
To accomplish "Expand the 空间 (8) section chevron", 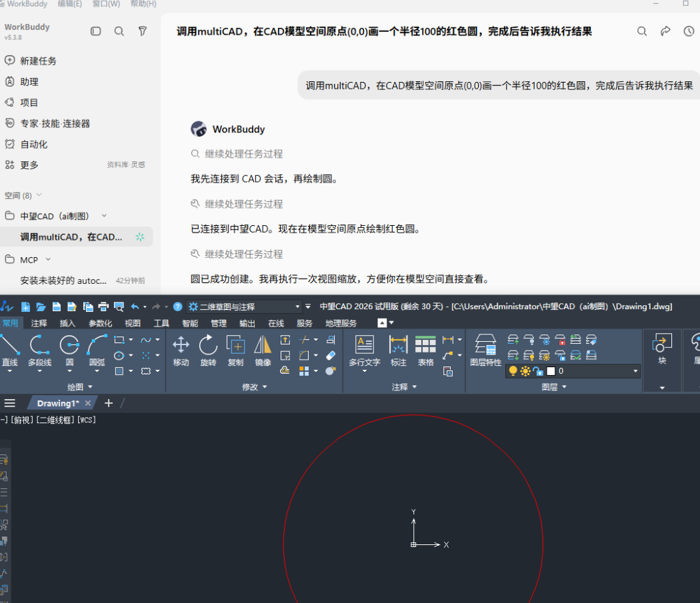I will tap(39, 195).
